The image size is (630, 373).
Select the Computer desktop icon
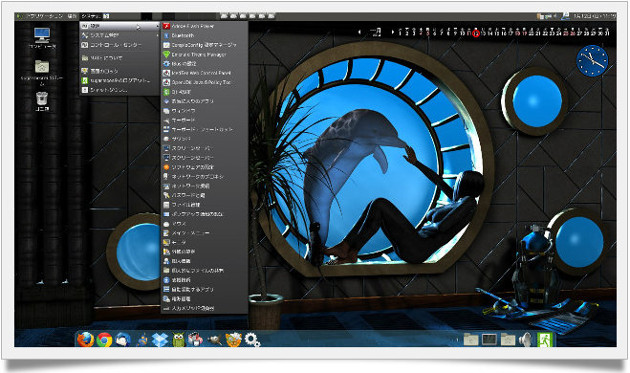pos(42,38)
